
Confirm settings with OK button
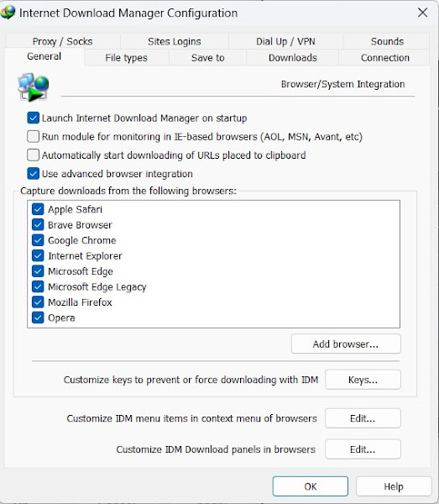coord(311,486)
